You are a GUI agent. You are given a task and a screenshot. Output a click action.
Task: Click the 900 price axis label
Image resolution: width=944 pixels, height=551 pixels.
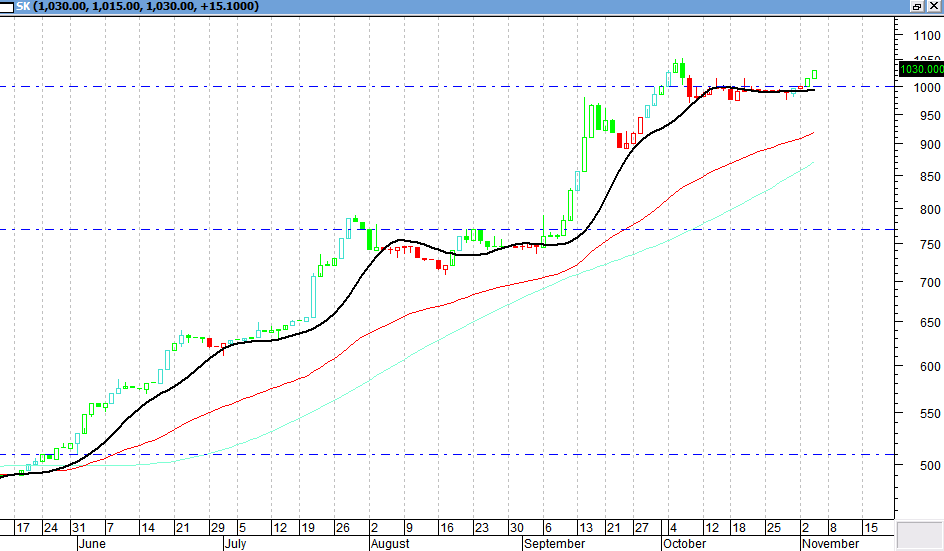pos(930,145)
